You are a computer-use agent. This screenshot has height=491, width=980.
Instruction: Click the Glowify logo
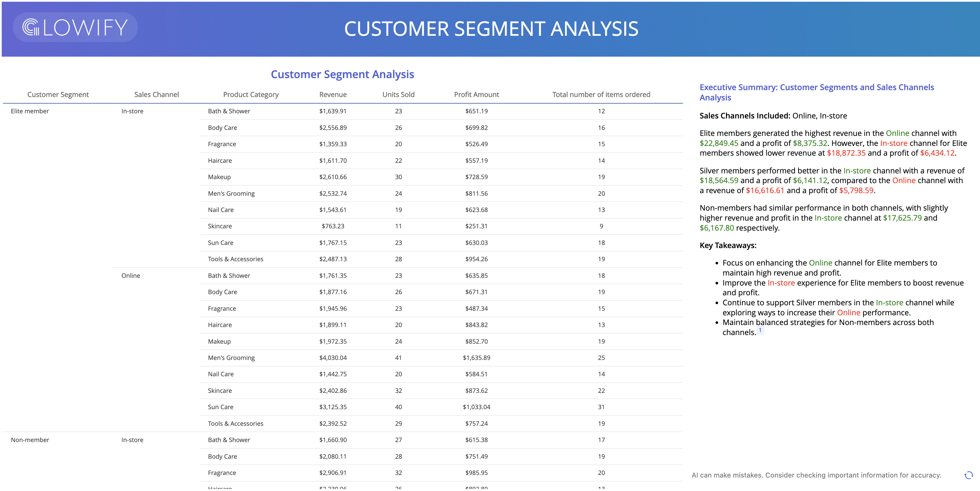(x=75, y=27)
